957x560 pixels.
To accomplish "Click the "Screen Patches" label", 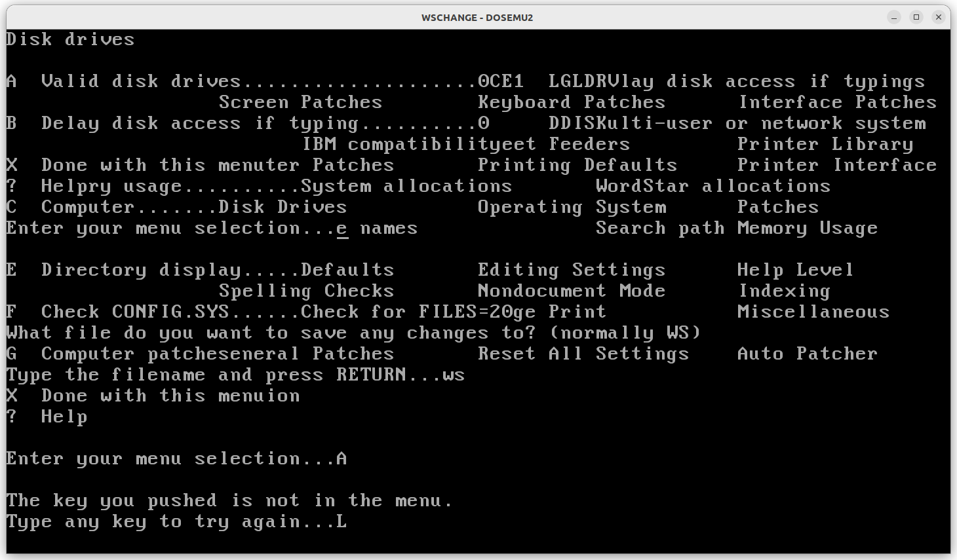I will point(300,102).
